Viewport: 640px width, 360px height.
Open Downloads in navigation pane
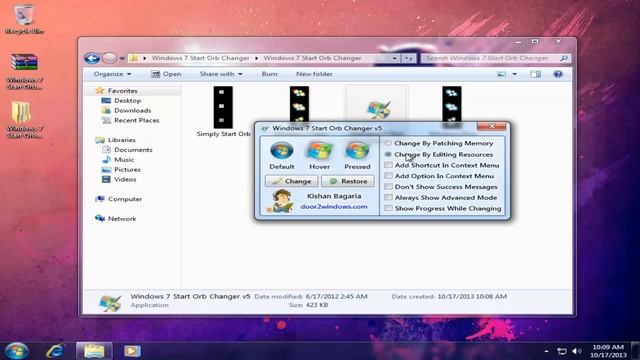click(132, 110)
